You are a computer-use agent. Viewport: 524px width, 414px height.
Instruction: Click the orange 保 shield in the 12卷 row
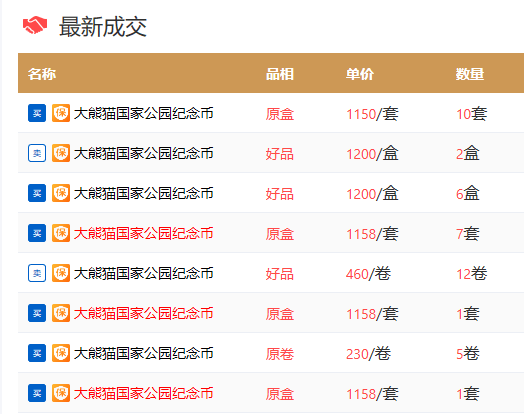point(61,273)
